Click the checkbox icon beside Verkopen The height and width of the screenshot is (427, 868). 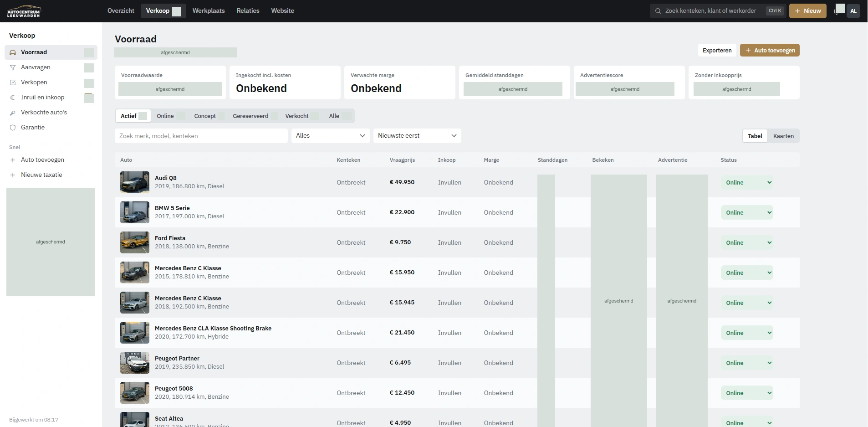[13, 82]
